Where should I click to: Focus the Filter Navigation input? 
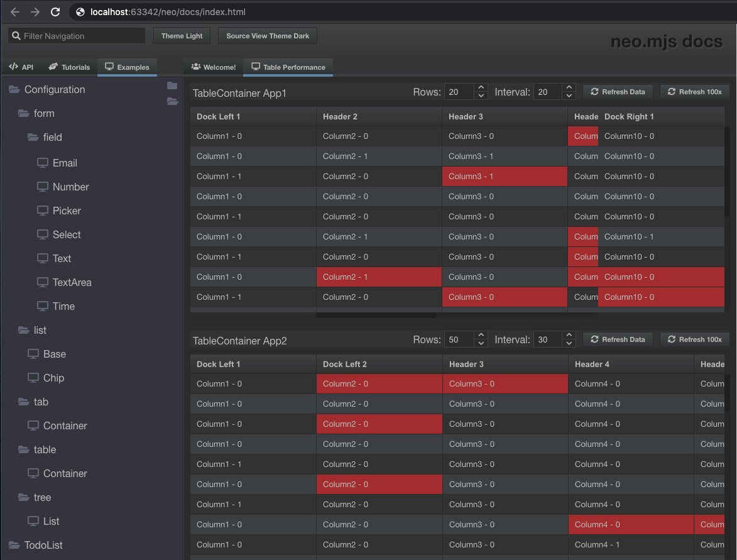click(x=77, y=36)
